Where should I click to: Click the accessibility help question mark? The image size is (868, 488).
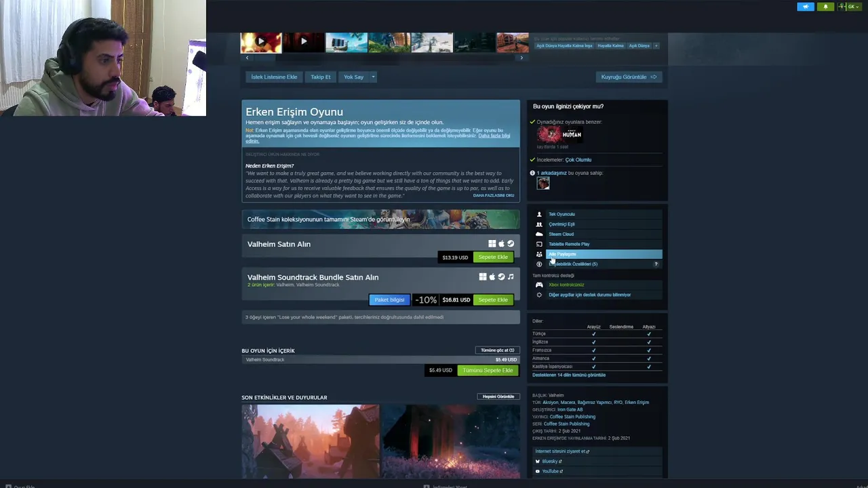coord(656,264)
